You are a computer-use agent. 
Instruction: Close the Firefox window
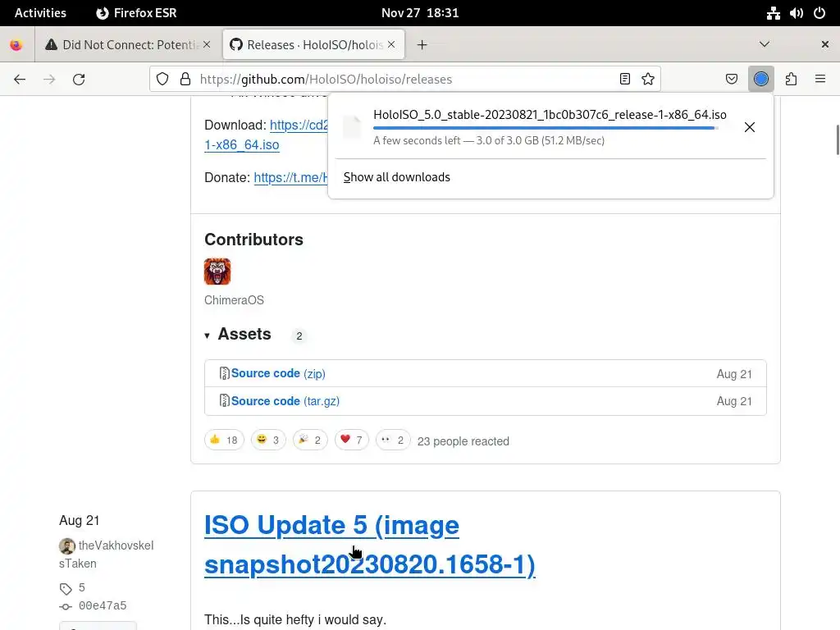tap(825, 44)
